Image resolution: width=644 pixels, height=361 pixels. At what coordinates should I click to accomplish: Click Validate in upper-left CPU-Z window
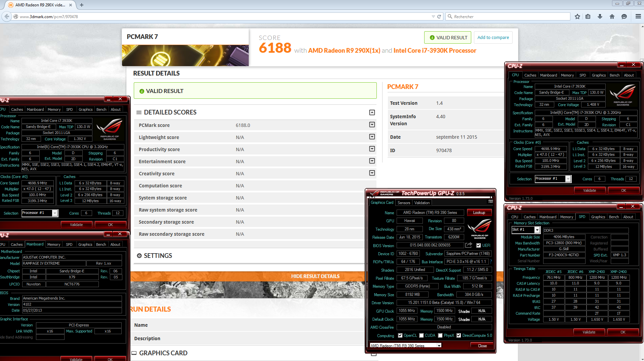coord(76,225)
